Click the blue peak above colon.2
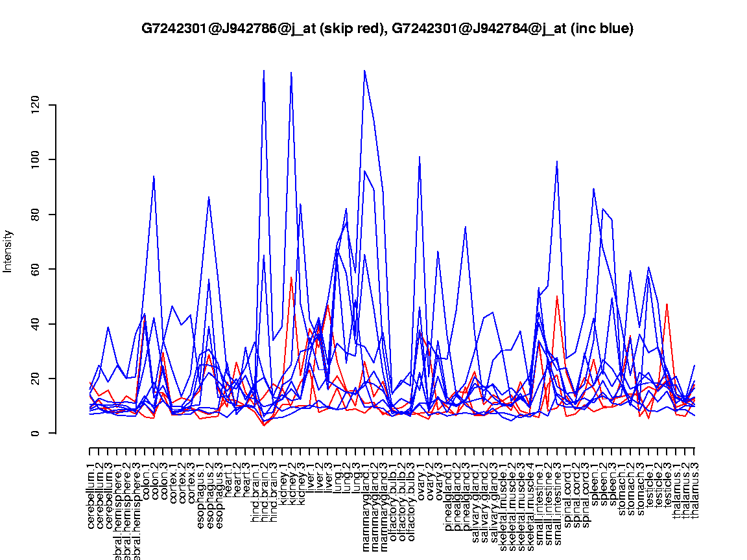This screenshot has width=747, height=560. click(154, 176)
